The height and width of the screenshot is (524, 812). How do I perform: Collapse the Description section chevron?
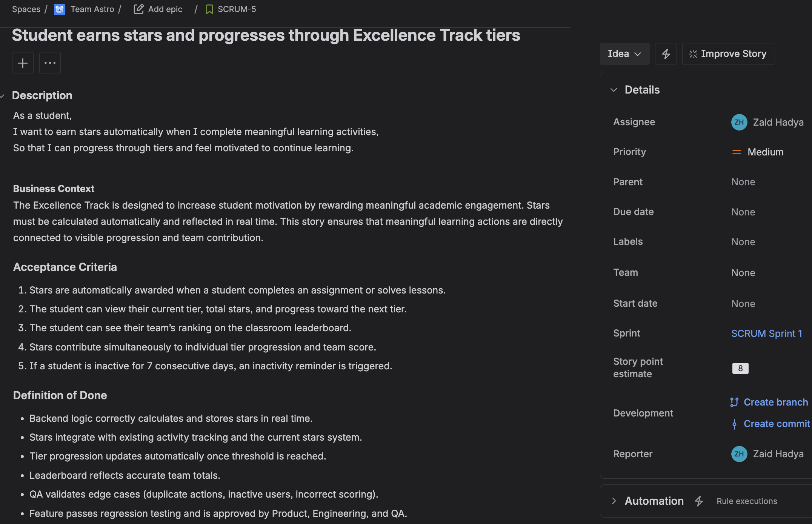pos(2,96)
